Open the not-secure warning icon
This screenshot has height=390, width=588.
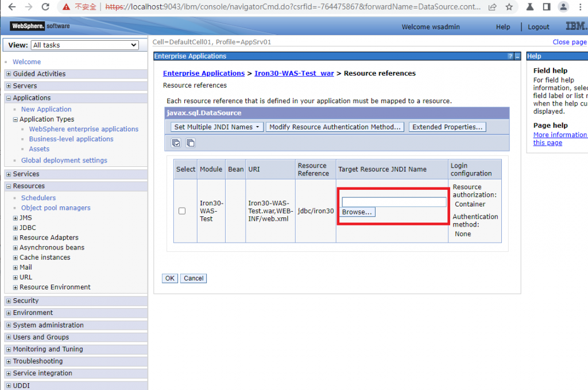[67, 7]
